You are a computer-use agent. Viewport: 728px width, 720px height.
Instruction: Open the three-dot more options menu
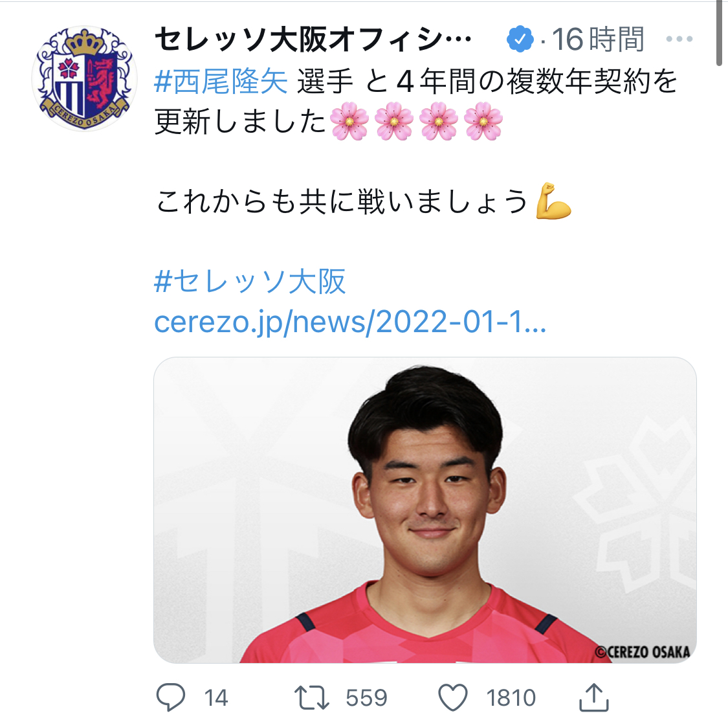679,39
